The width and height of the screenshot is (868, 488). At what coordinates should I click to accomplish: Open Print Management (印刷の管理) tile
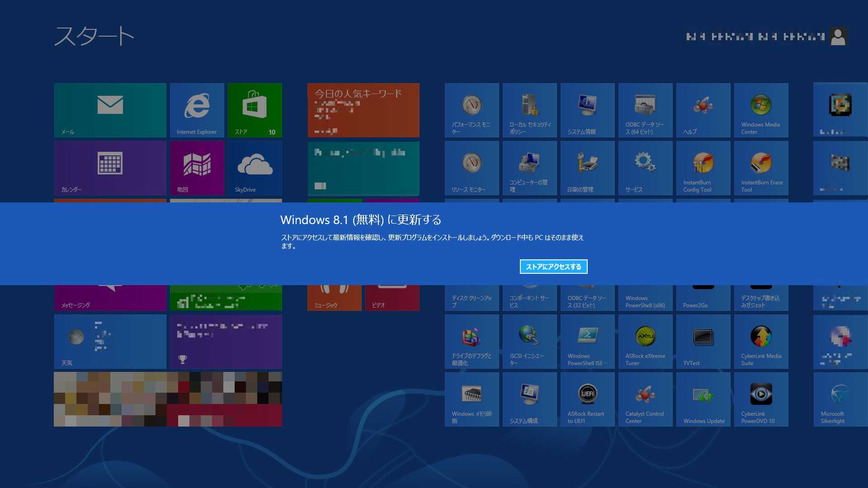pyautogui.click(x=588, y=168)
